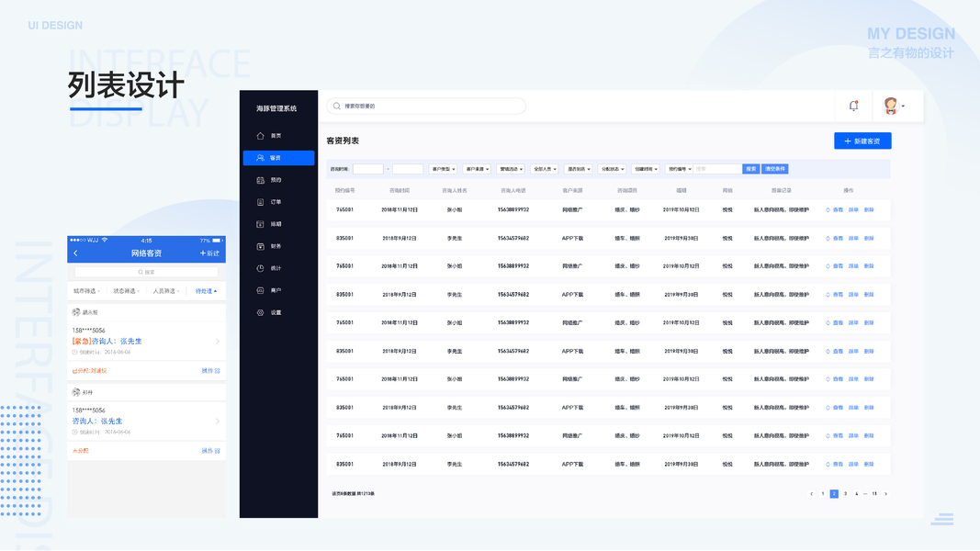
Task: Open the 排期 schedule icon in sidebar
Action: 260,224
